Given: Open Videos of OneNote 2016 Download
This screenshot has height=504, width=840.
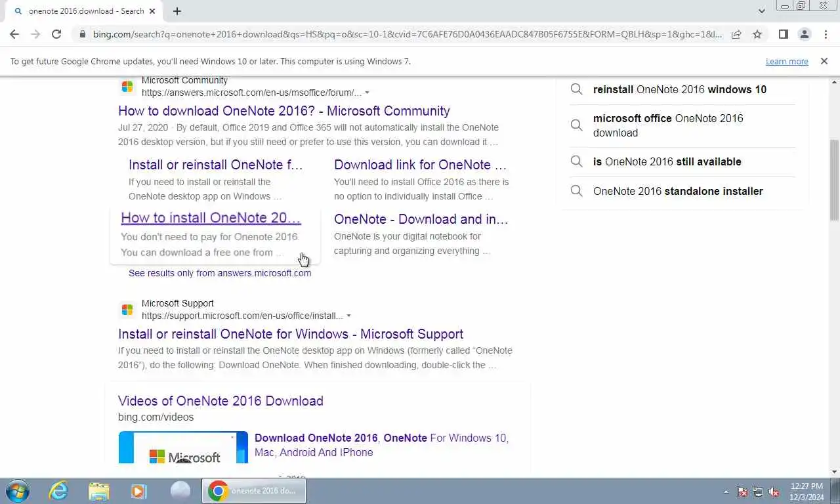Looking at the screenshot, I should point(220,401).
